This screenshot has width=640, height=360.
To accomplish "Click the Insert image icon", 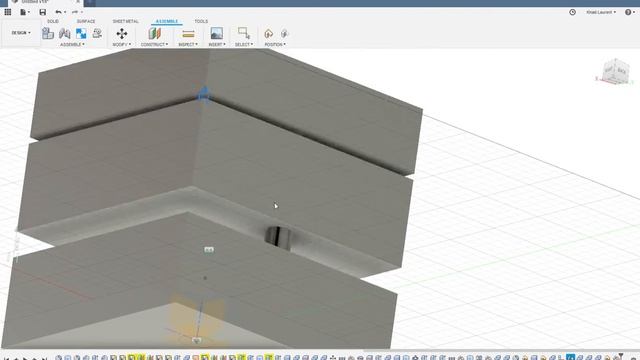I will pyautogui.click(x=217, y=33).
